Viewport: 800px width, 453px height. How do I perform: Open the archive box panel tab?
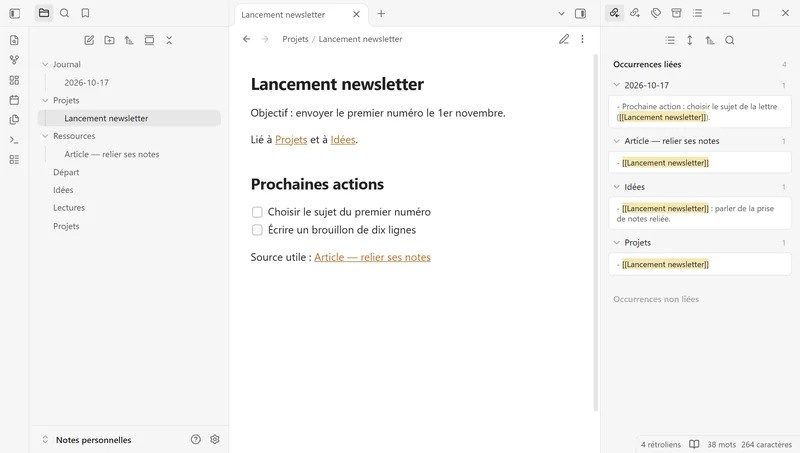click(677, 13)
